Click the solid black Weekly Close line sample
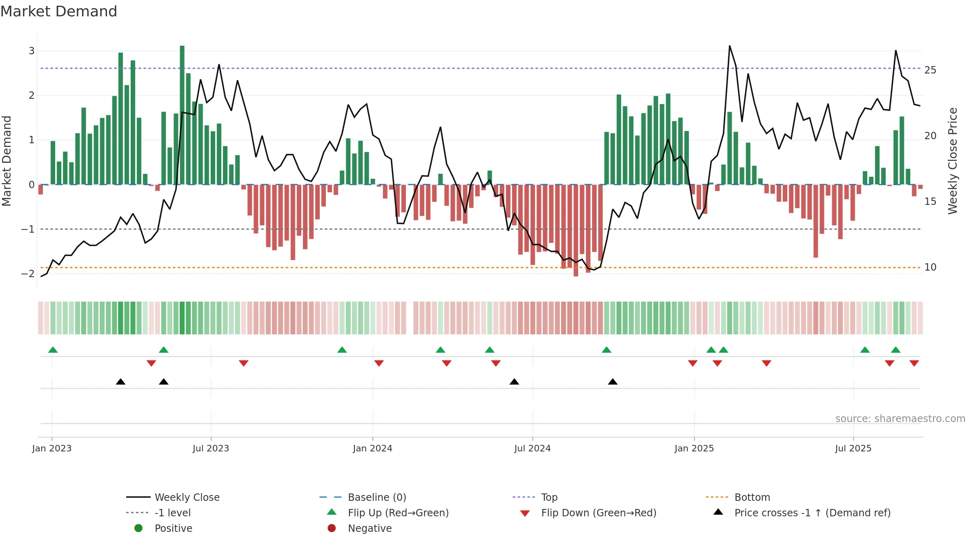The width and height of the screenshot is (980, 551). point(138,497)
